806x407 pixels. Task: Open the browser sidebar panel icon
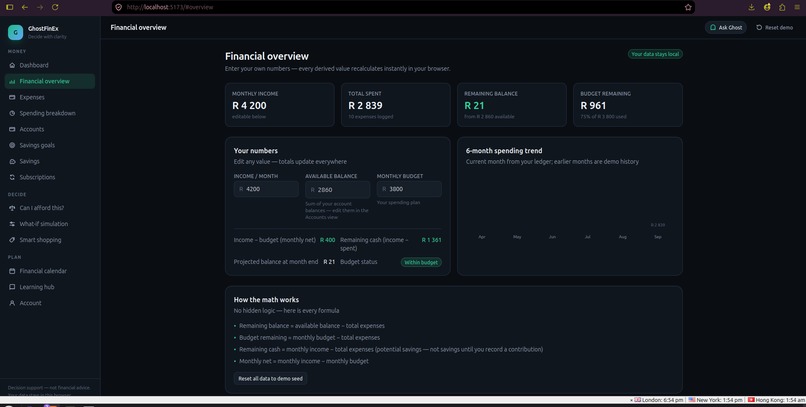[9, 7]
